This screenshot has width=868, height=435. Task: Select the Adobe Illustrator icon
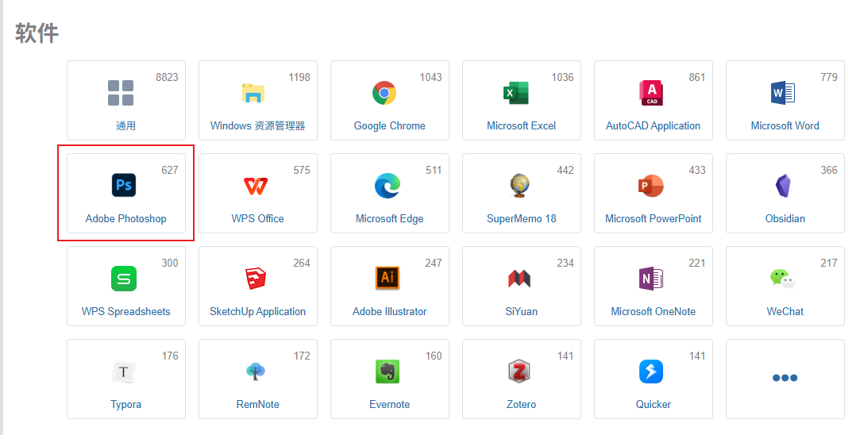(x=388, y=278)
